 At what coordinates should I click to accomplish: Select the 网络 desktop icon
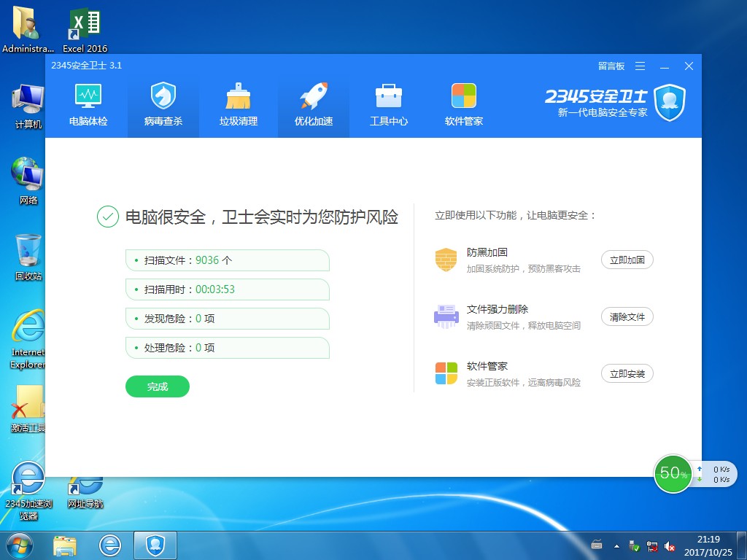tap(28, 181)
